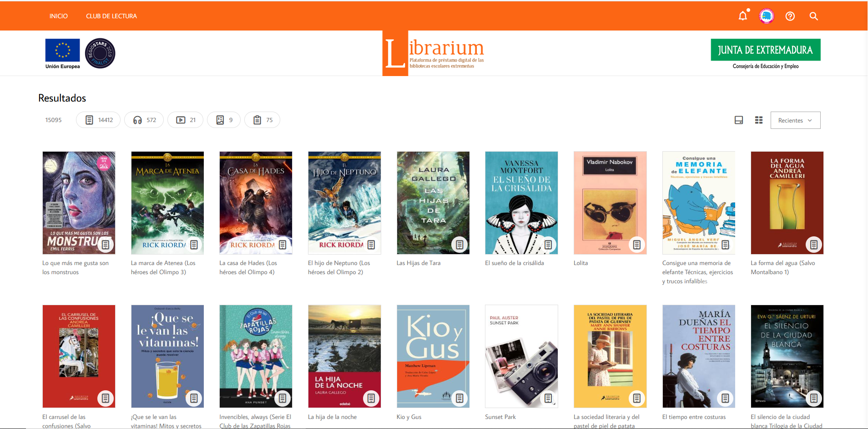Open Las Hijas de Tara title link

tap(419, 263)
